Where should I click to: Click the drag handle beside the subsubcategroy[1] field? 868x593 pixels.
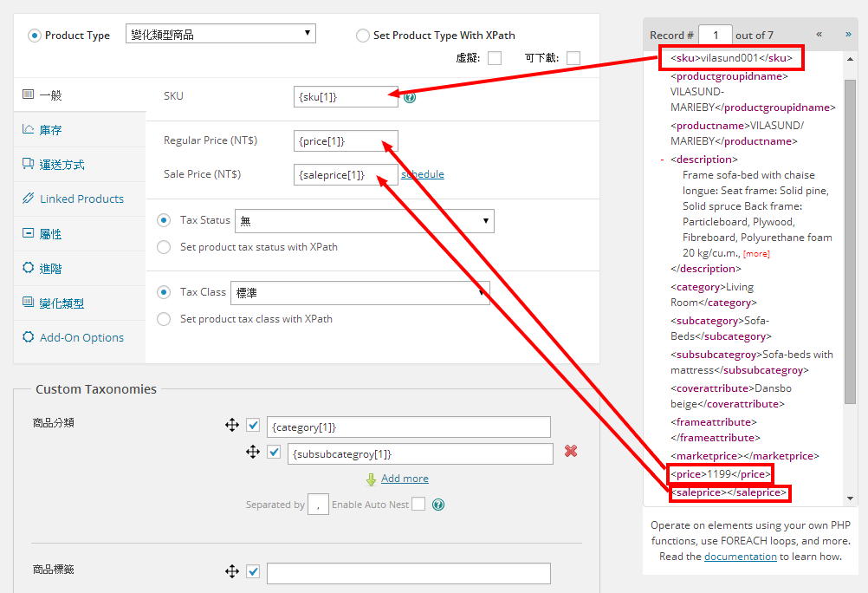click(x=253, y=452)
